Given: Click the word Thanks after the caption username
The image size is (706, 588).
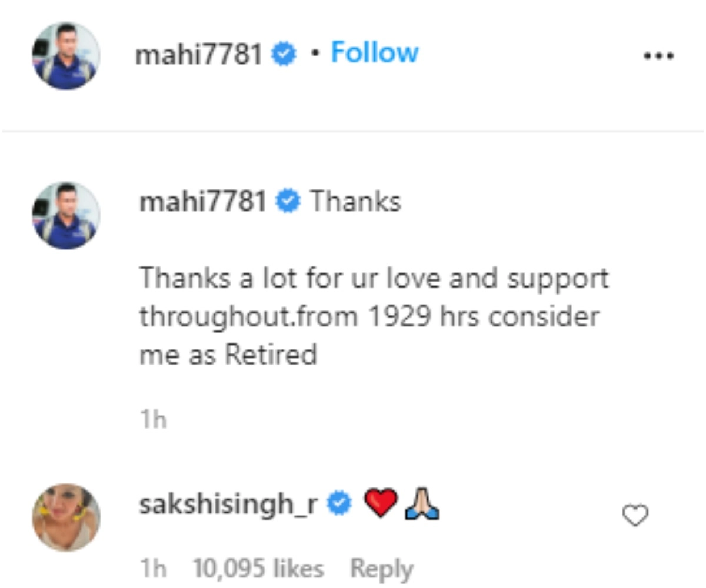Looking at the screenshot, I should pyautogui.click(x=355, y=202).
